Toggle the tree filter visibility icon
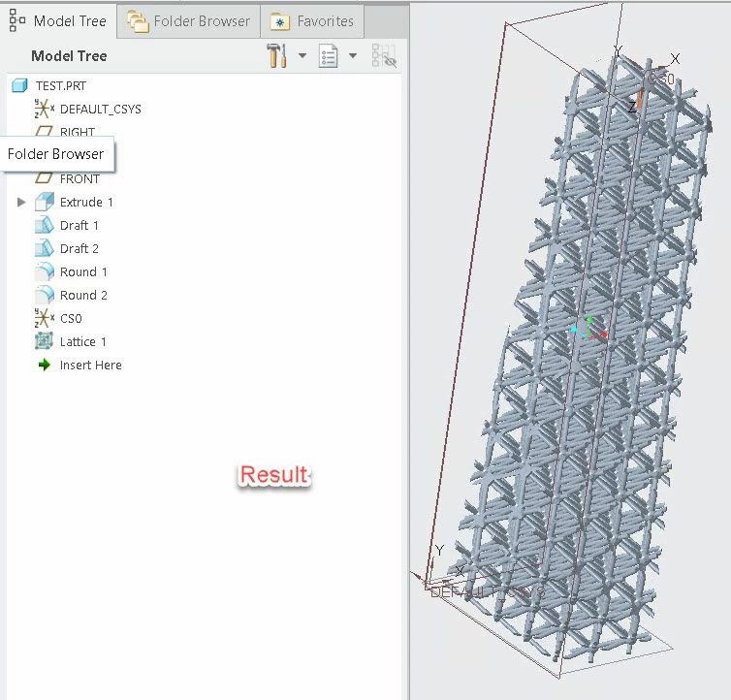The height and width of the screenshot is (700, 731). click(384, 56)
